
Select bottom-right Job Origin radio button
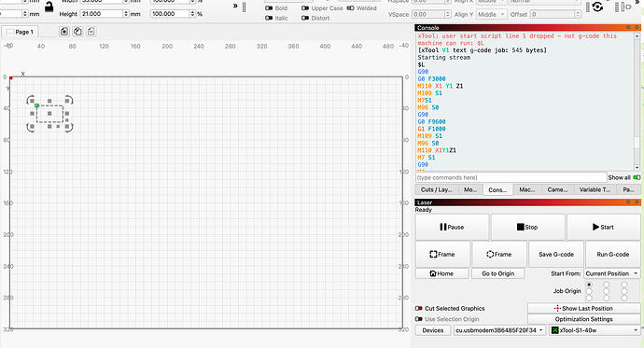pyautogui.click(x=624, y=298)
